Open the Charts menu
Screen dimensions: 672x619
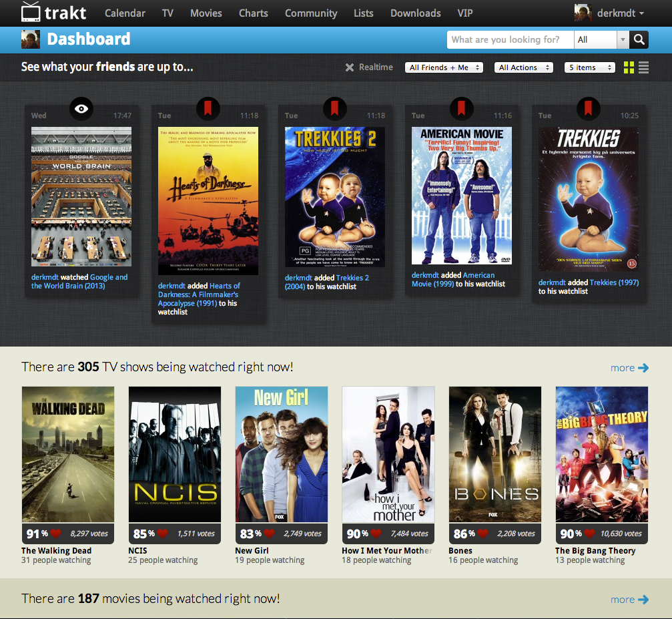click(254, 13)
